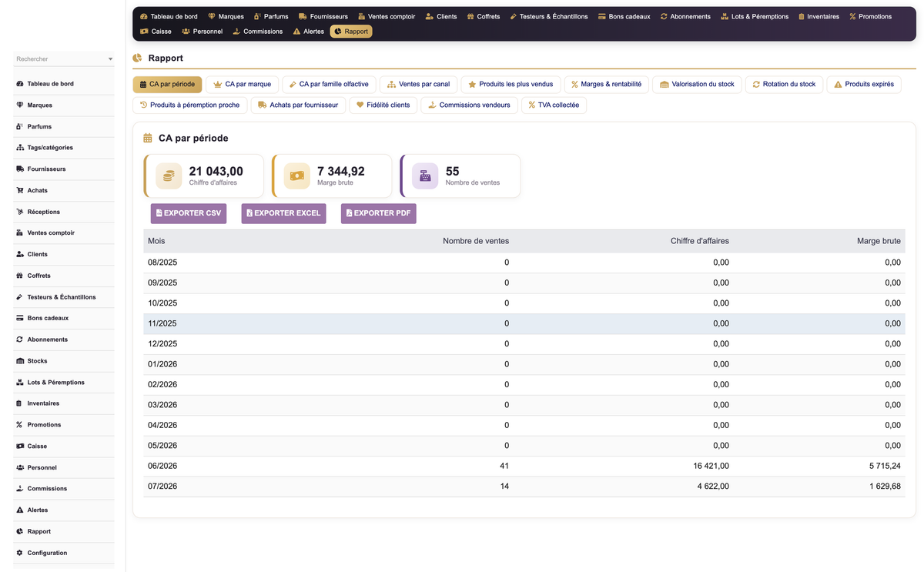Open the Rotation du stock tab
Screen dimensions: 924x572
coord(784,85)
